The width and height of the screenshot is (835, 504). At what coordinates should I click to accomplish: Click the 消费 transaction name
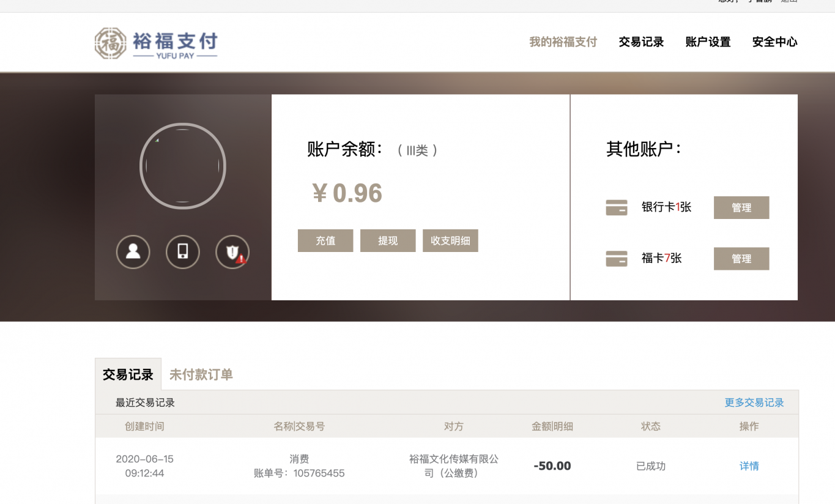pyautogui.click(x=299, y=459)
